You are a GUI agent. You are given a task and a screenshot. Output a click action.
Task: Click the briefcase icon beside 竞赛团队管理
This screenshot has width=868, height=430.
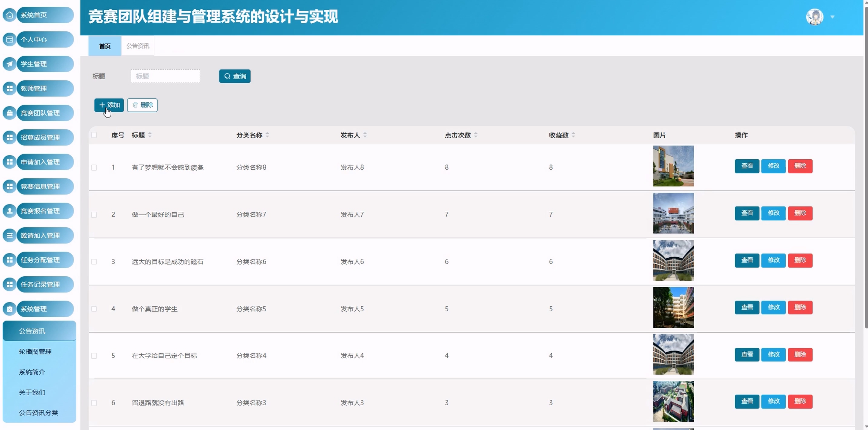[9, 113]
